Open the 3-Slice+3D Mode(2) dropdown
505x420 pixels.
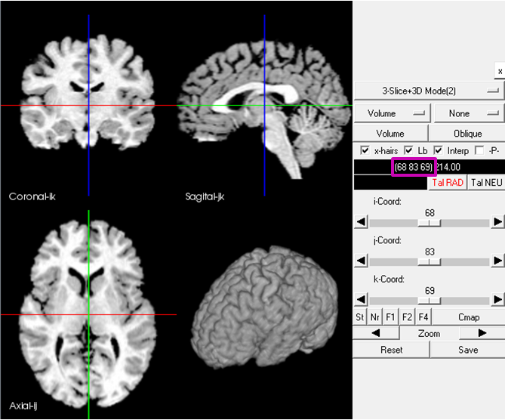[429, 91]
